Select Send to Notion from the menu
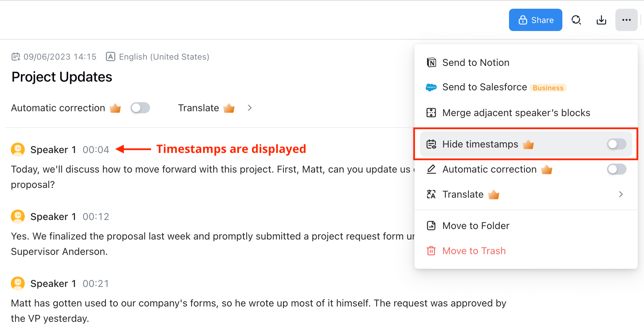The image size is (644, 334). [x=476, y=62]
